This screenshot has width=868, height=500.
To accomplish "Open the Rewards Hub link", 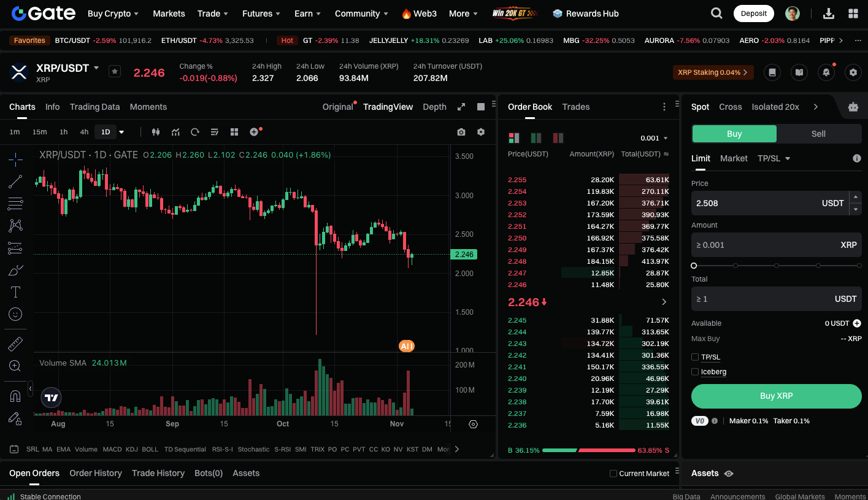I will [x=586, y=13].
